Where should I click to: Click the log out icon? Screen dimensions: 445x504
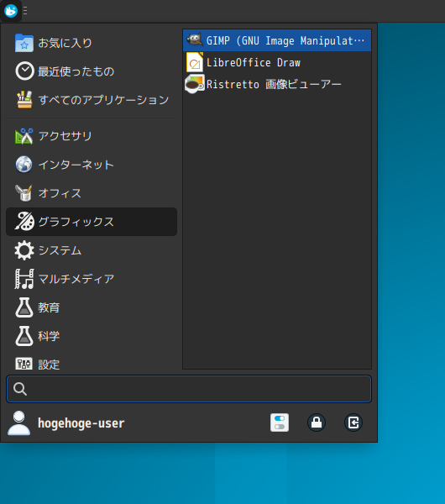[353, 423]
